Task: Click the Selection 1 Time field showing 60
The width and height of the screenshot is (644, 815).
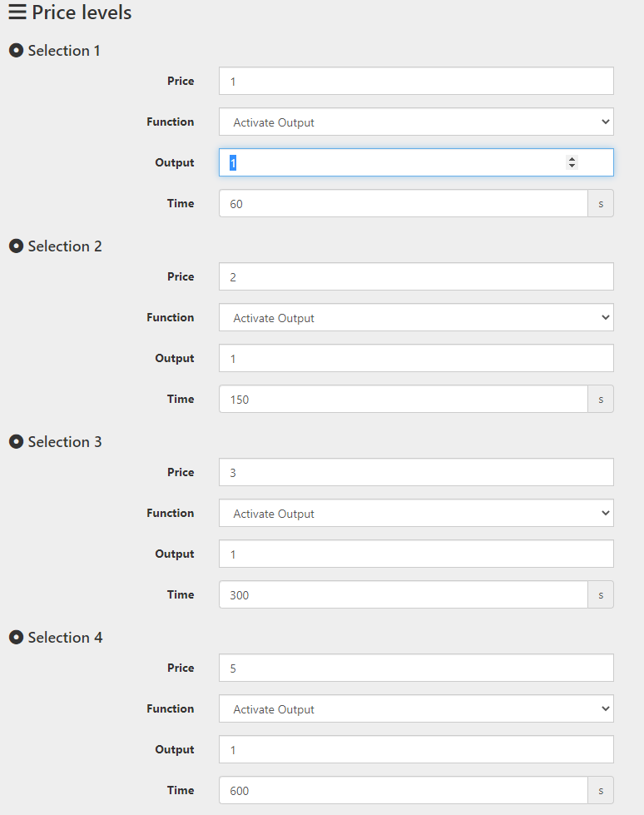Action: click(403, 203)
